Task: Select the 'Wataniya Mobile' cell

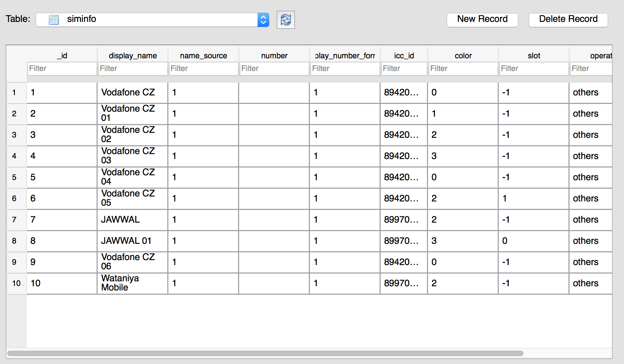Action: tap(132, 283)
